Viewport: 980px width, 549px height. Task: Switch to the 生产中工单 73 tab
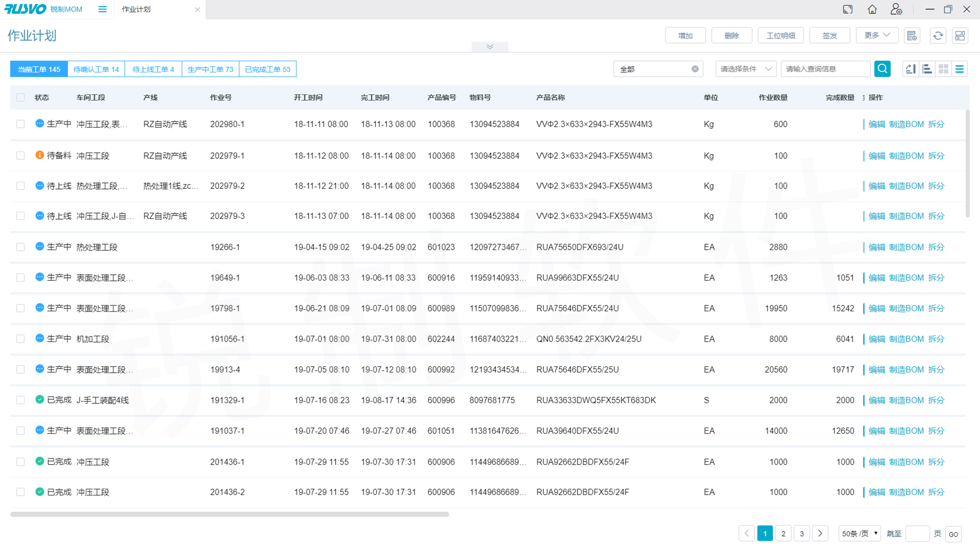click(210, 69)
